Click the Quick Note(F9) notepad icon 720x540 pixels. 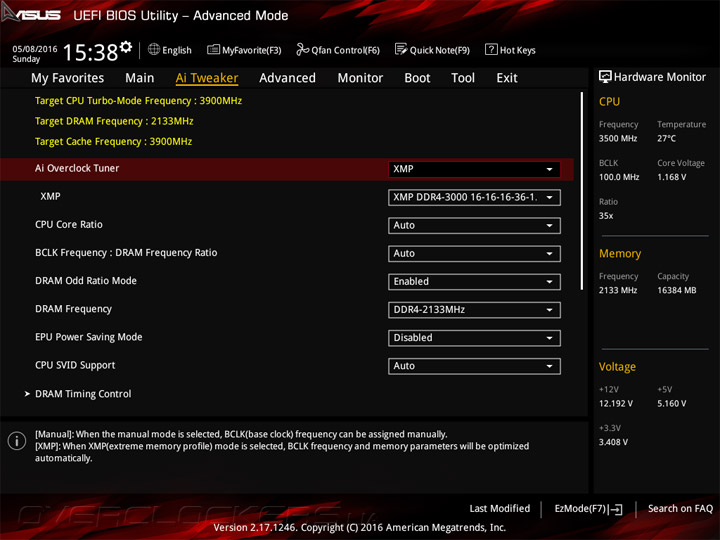point(400,49)
